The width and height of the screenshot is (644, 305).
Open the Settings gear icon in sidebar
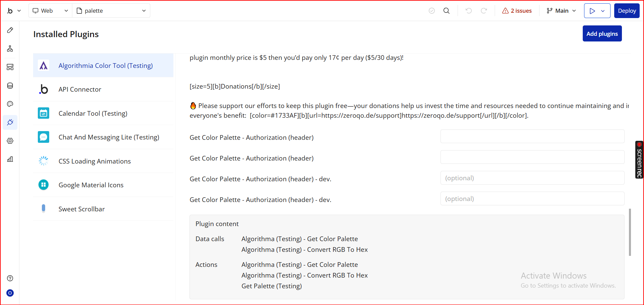coord(10,141)
